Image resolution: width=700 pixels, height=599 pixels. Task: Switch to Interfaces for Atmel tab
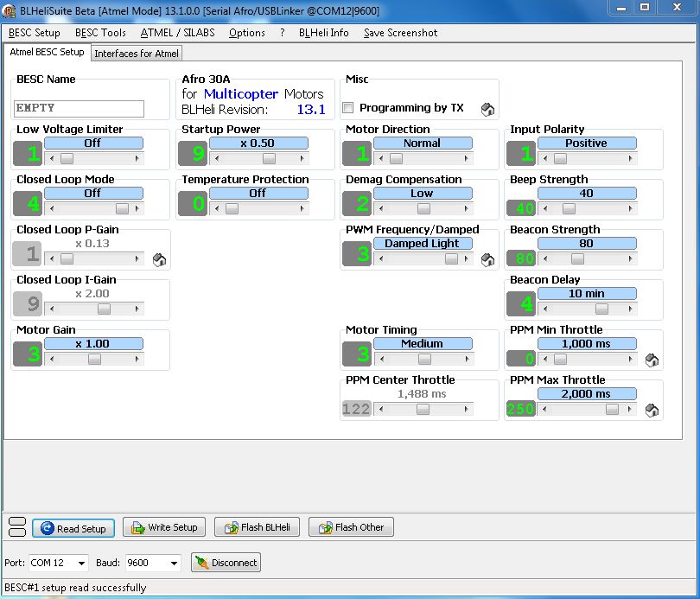pyautogui.click(x=137, y=53)
